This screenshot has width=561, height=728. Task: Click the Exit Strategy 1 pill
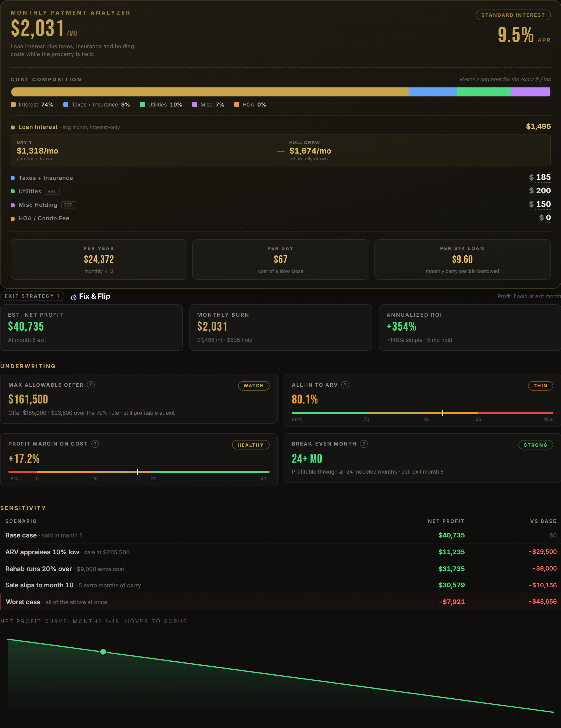click(x=32, y=296)
